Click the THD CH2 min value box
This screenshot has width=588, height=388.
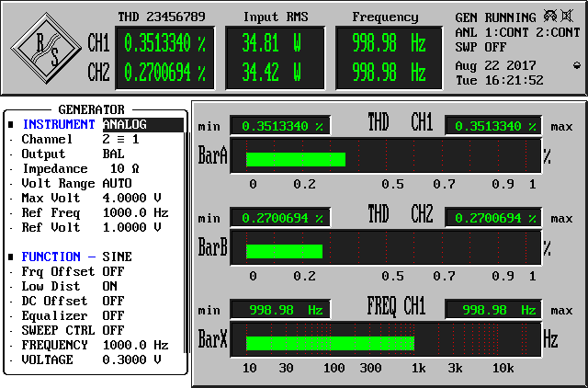click(280, 218)
